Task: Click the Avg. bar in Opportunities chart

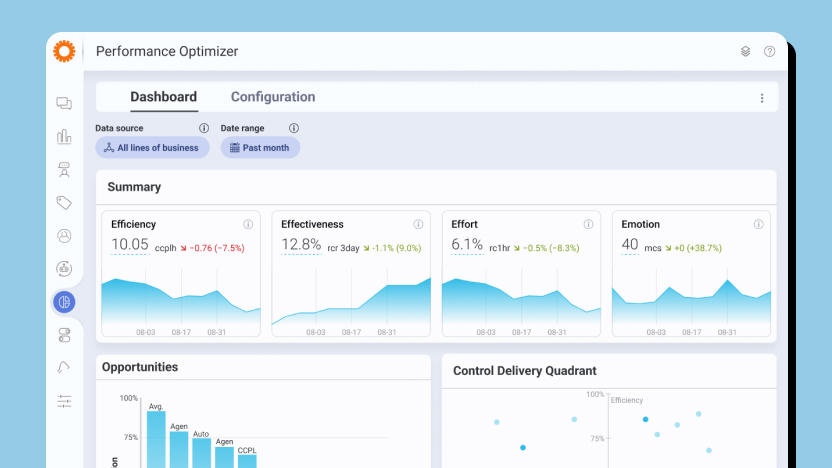Action: click(156, 439)
